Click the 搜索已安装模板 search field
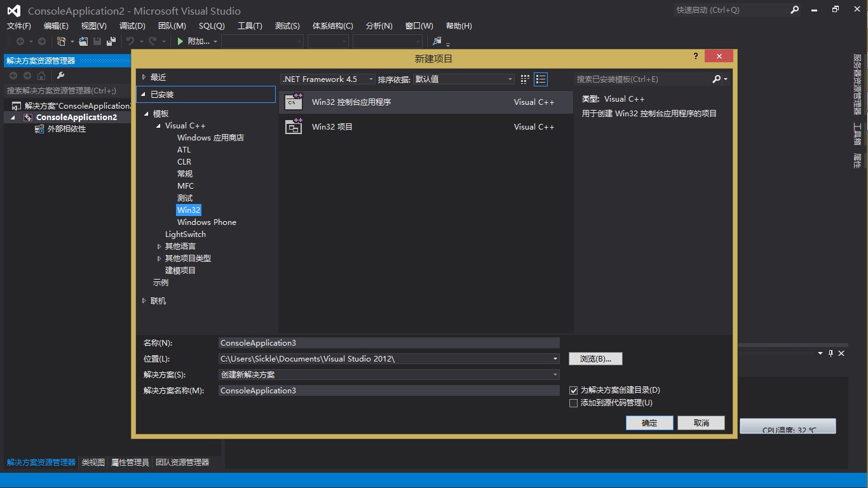The image size is (868, 488). 643,79
